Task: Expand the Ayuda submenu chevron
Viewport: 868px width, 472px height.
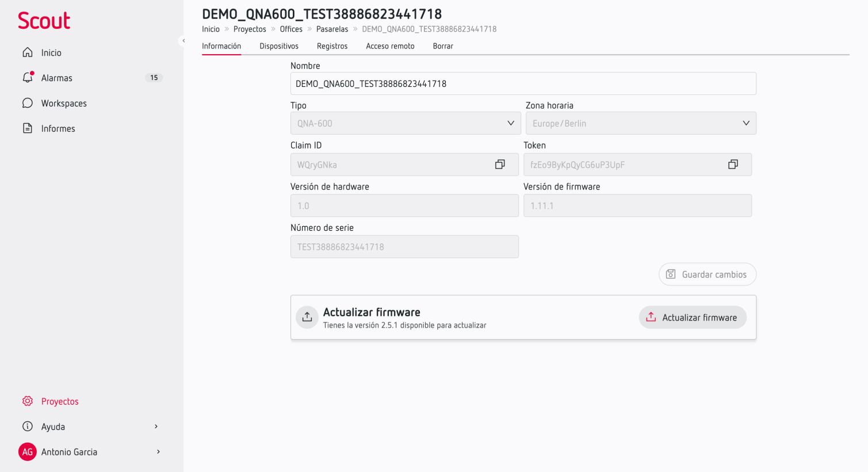Action: 156,427
